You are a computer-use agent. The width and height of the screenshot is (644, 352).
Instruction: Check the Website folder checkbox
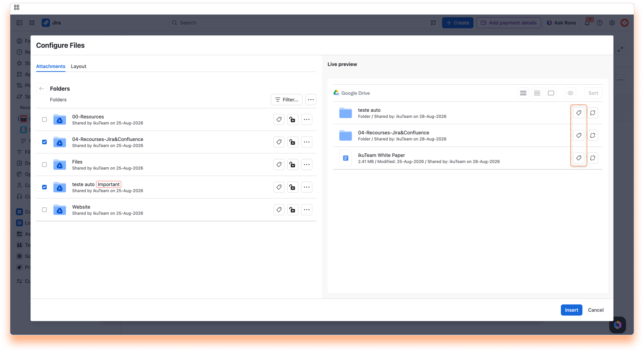pos(44,210)
